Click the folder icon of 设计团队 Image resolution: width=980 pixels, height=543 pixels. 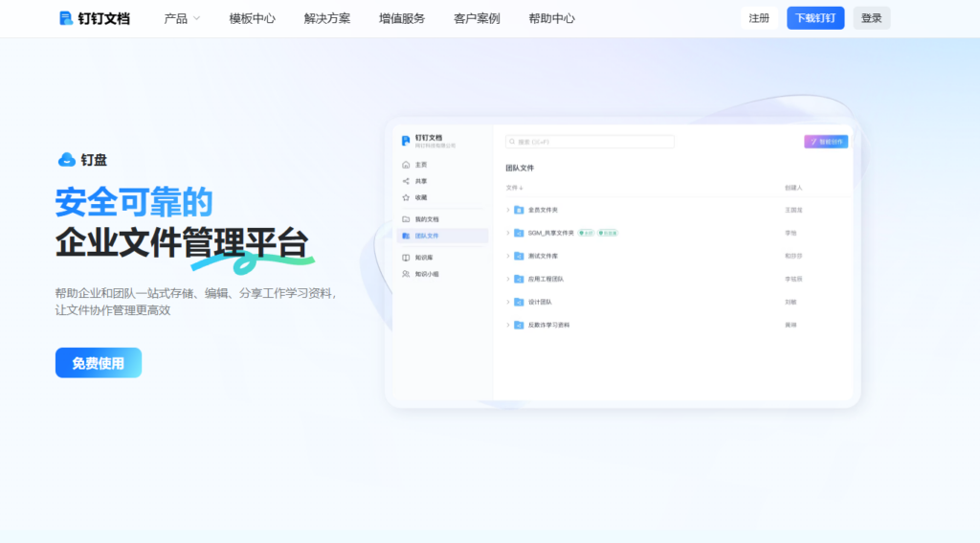519,303
